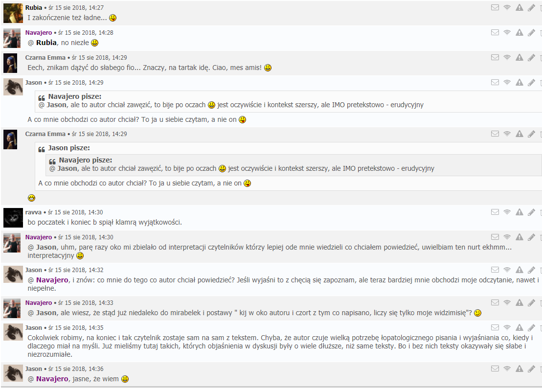542x392 pixels.
Task: Click signal icon on Navajero's 14:33 message
Action: (x=507, y=302)
